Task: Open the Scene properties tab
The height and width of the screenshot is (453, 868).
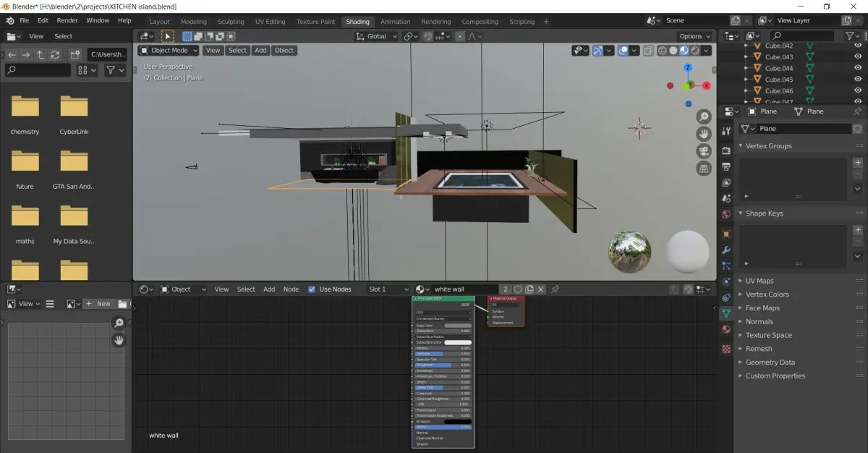Action: click(x=726, y=198)
